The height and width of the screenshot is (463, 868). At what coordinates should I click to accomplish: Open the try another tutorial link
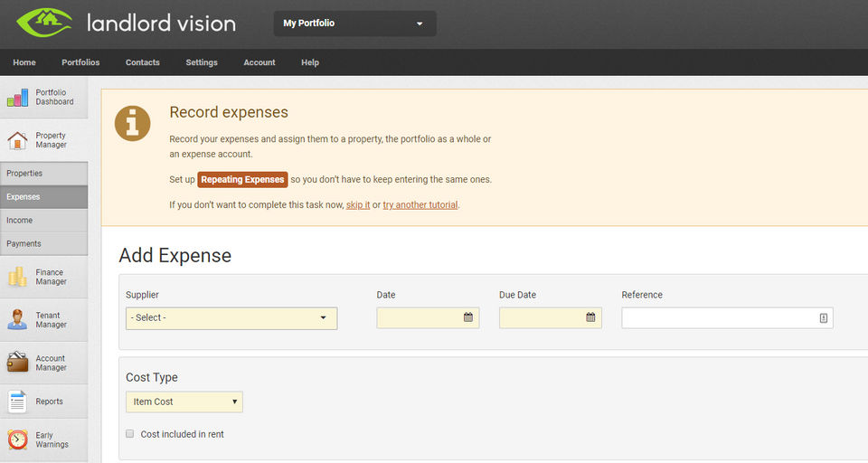[420, 205]
